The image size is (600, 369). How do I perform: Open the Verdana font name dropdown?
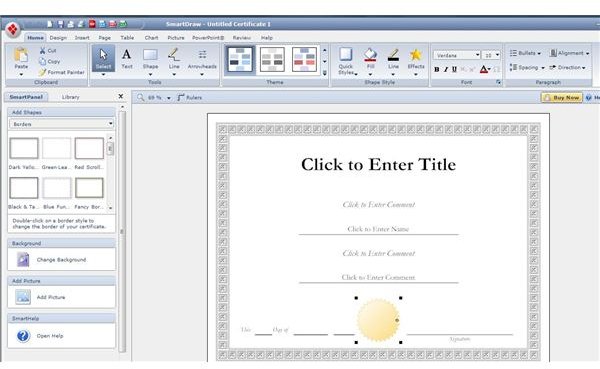(x=457, y=55)
